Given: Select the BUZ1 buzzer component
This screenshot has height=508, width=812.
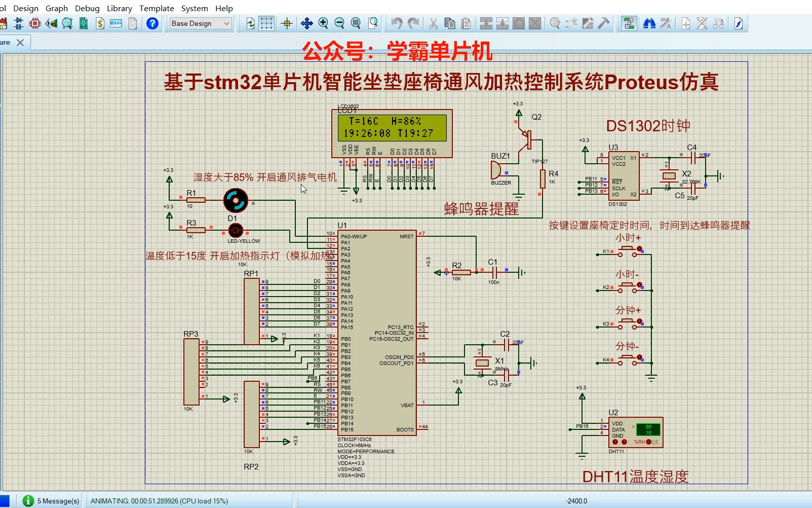Looking at the screenshot, I should click(497, 170).
